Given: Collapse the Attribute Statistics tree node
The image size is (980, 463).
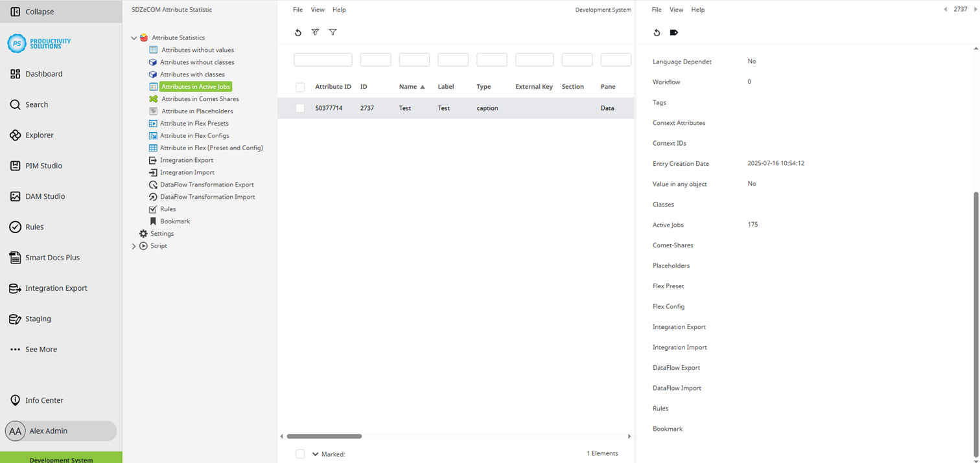Looking at the screenshot, I should point(134,38).
